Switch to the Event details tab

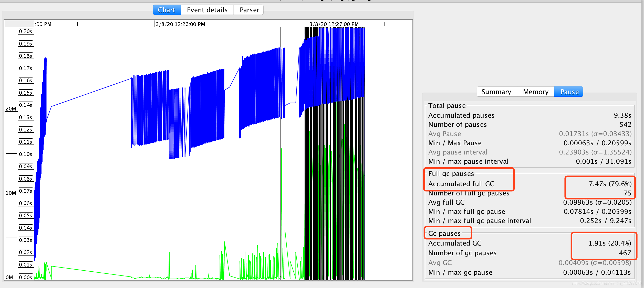[207, 9]
